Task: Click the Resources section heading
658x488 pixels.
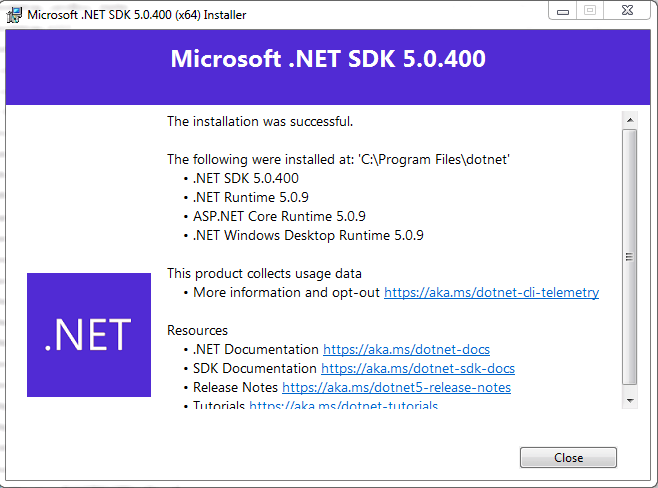Action: (197, 330)
